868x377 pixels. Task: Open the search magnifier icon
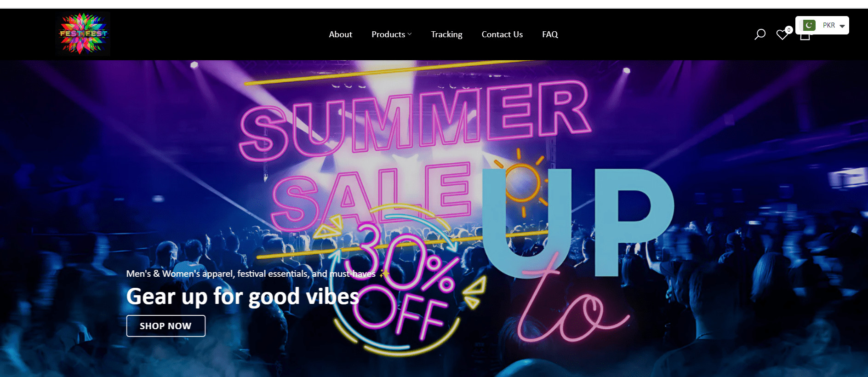[x=760, y=34]
